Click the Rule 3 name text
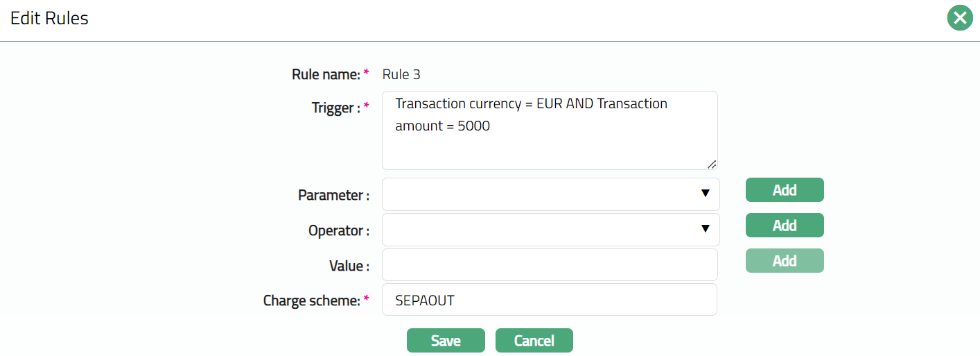Viewport: 980px width, 356px height. tap(401, 74)
